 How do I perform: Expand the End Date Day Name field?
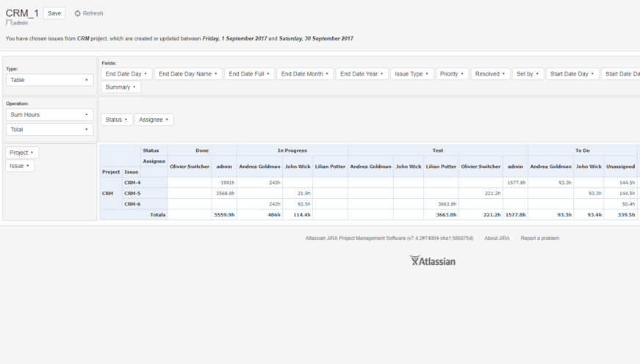[188, 74]
